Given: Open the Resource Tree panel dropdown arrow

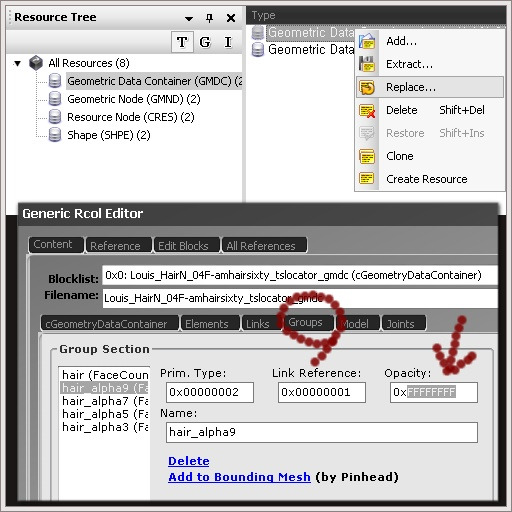Looking at the screenshot, I should [189, 19].
